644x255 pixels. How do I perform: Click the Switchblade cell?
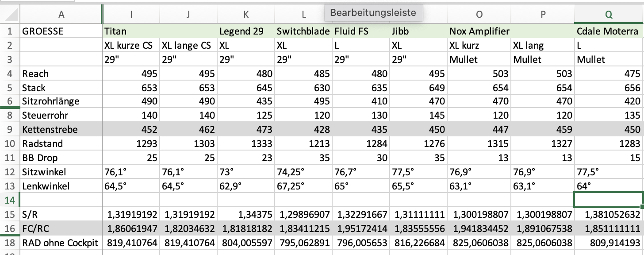[x=303, y=31]
